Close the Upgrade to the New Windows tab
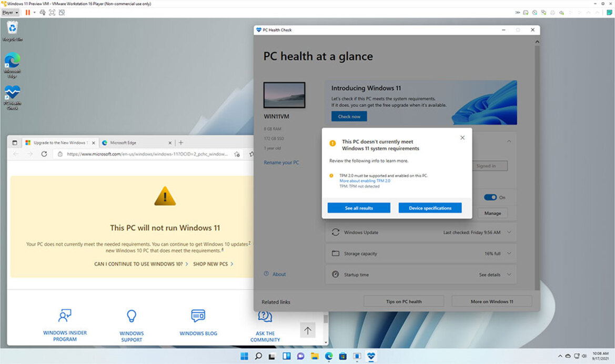 93,143
